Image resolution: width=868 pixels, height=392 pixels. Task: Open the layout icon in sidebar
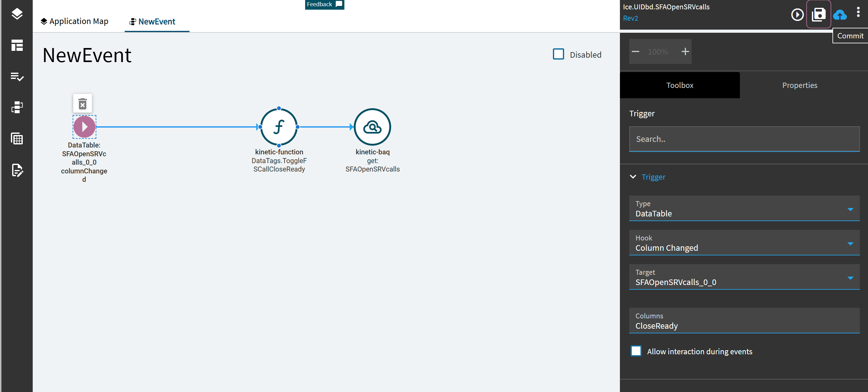(x=17, y=45)
